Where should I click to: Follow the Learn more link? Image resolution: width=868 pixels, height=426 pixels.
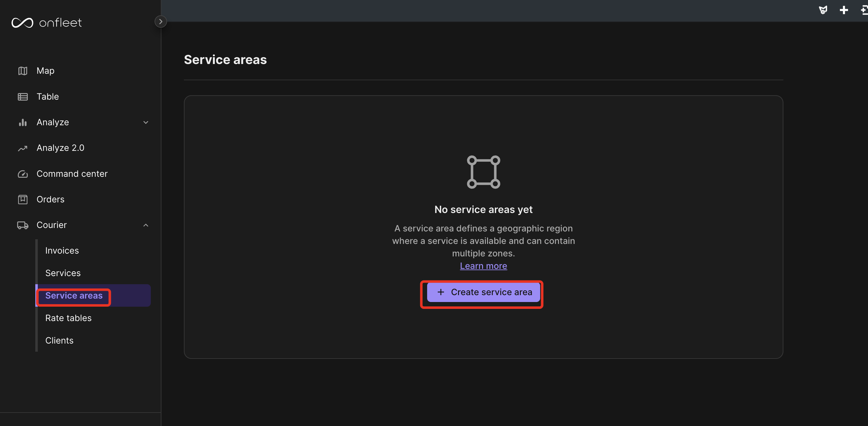pos(483,266)
